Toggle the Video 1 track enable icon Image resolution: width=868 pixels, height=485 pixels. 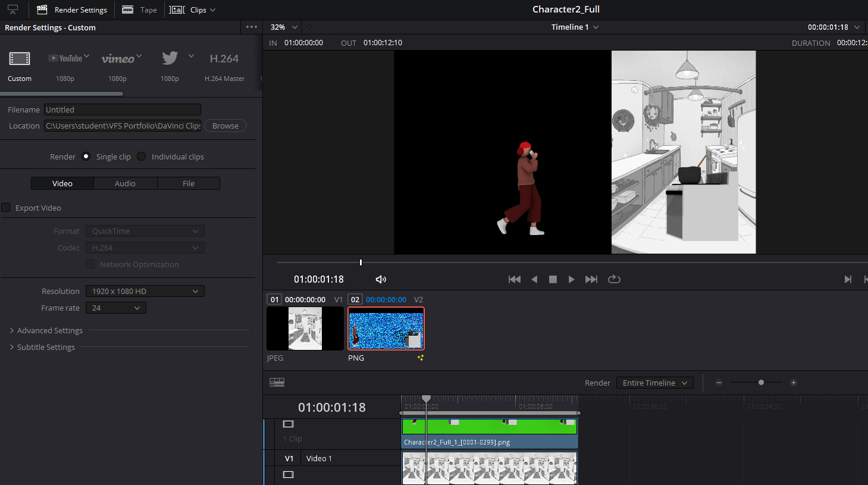tap(289, 474)
